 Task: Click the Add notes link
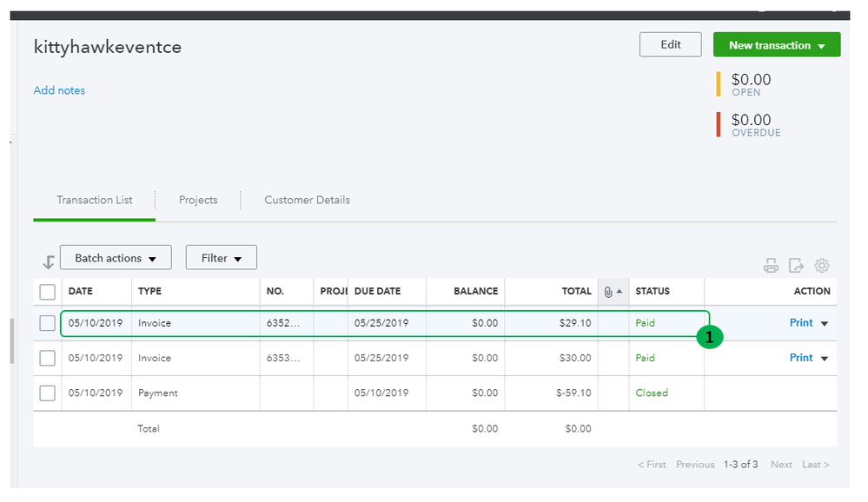[x=59, y=90]
